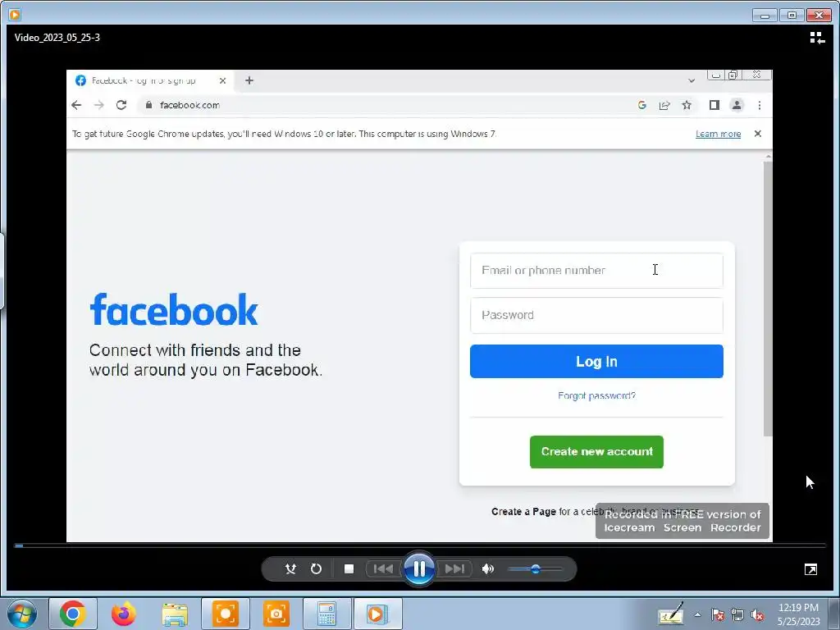Open Chrome side panel icon
Screen dimensions: 840x630
tap(714, 105)
